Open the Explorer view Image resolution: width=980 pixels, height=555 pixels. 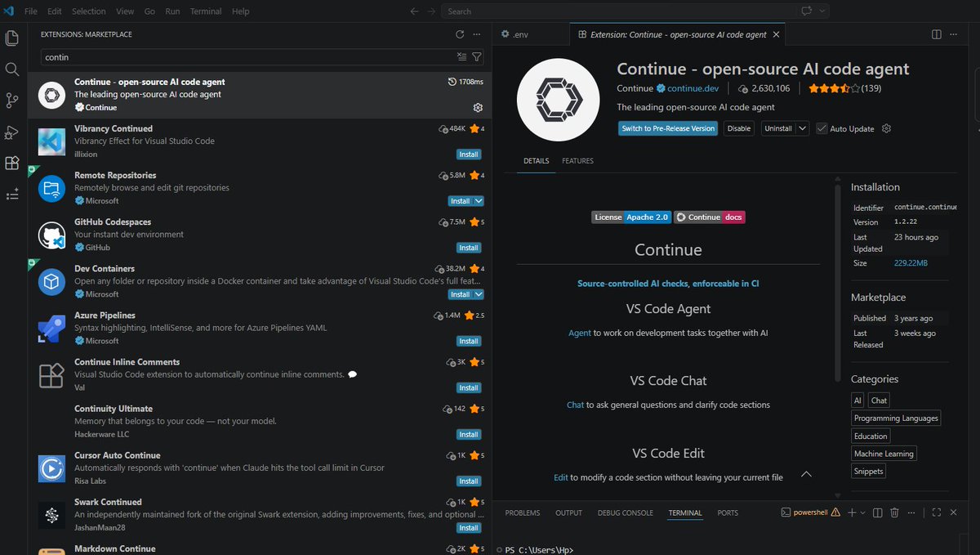pos(12,38)
